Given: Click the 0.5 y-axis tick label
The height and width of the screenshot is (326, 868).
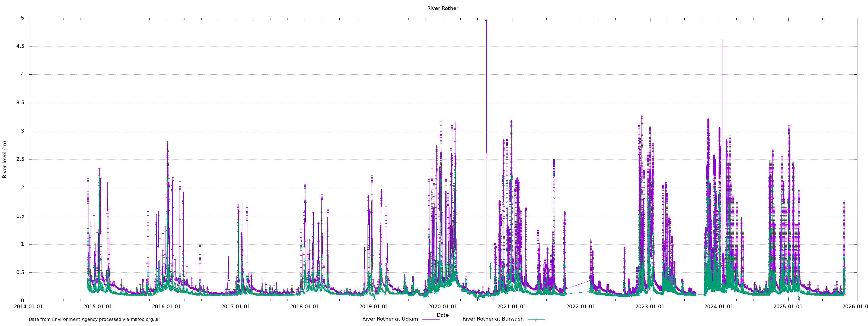Looking at the screenshot, I should click(x=20, y=272).
